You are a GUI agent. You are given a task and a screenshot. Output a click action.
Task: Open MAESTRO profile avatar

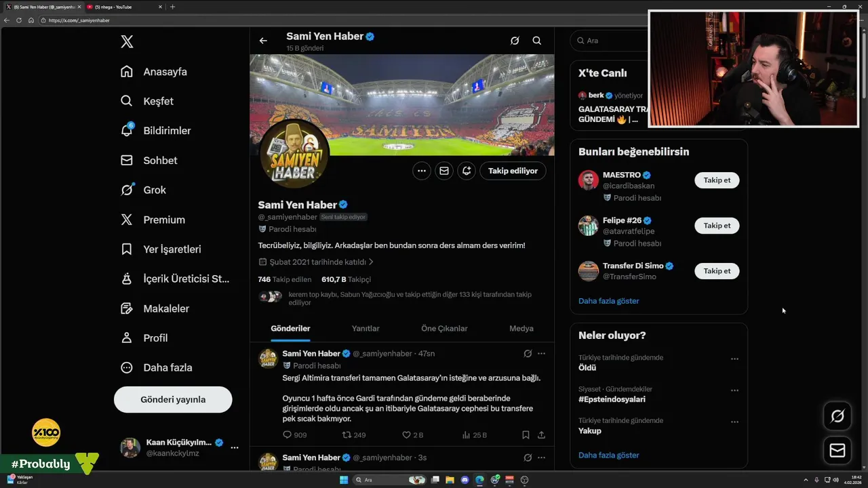[588, 180]
